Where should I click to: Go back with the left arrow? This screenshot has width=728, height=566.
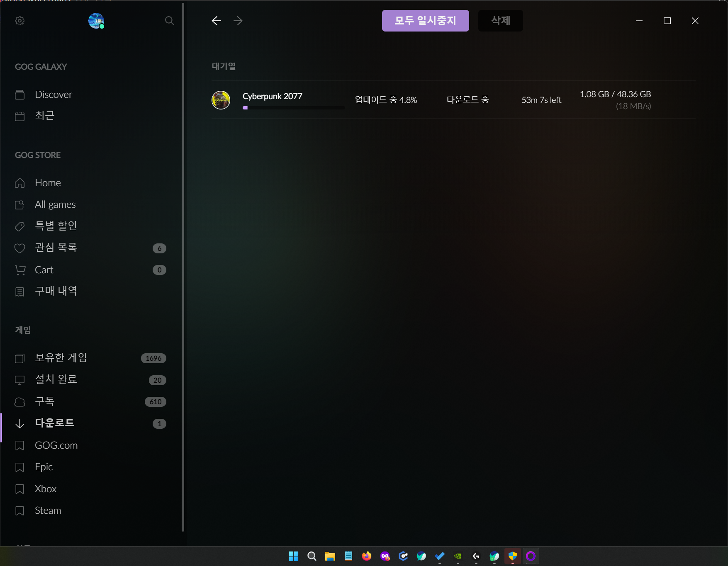pyautogui.click(x=216, y=21)
